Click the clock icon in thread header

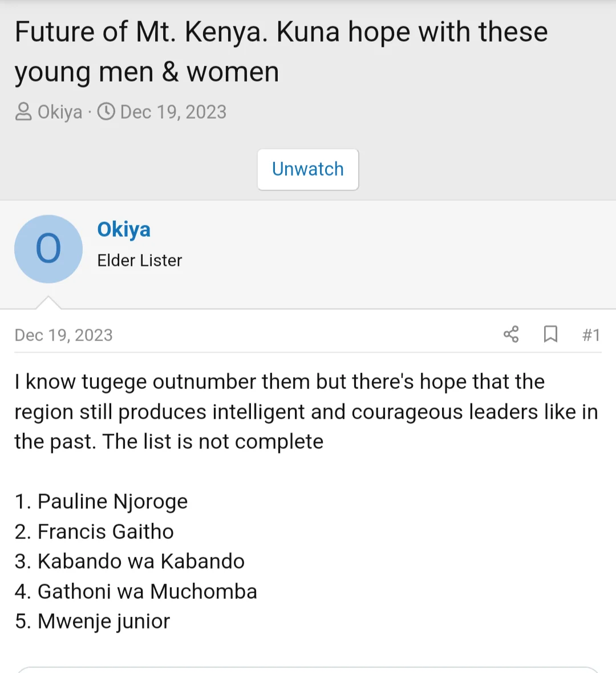click(x=106, y=112)
